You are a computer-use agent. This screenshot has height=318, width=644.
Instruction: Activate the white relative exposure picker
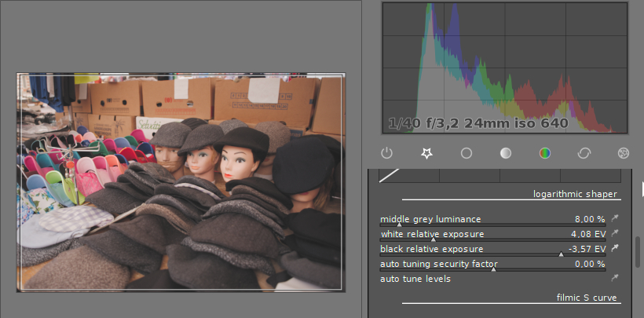[x=615, y=234]
